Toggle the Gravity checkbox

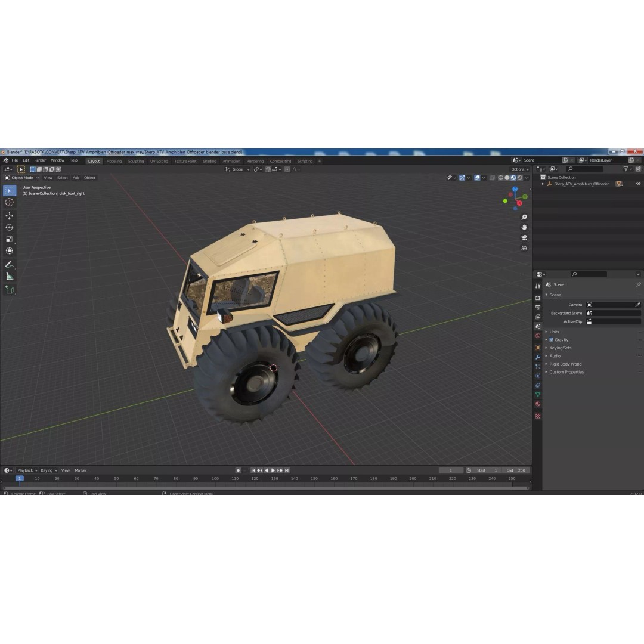pos(552,340)
